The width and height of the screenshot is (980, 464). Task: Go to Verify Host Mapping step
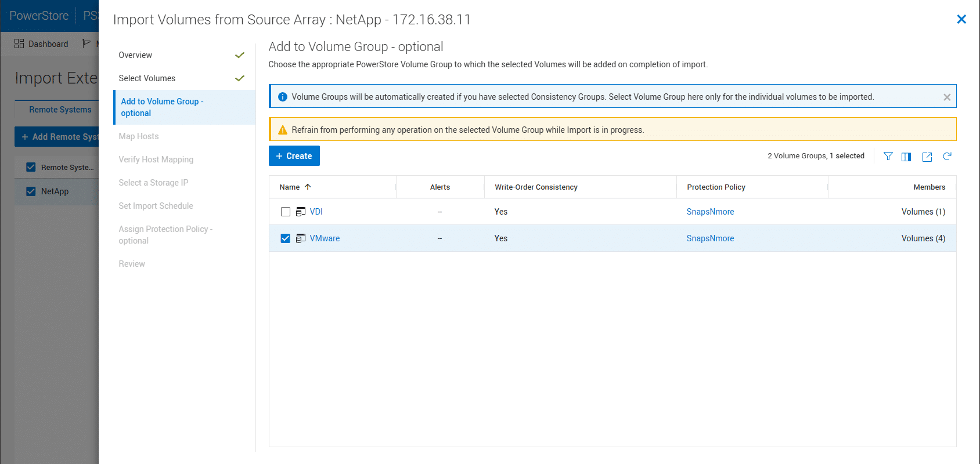click(x=156, y=159)
